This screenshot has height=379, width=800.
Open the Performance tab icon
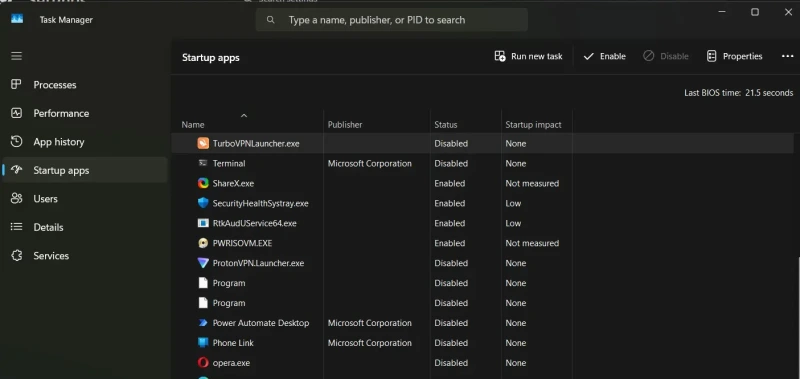coord(16,113)
